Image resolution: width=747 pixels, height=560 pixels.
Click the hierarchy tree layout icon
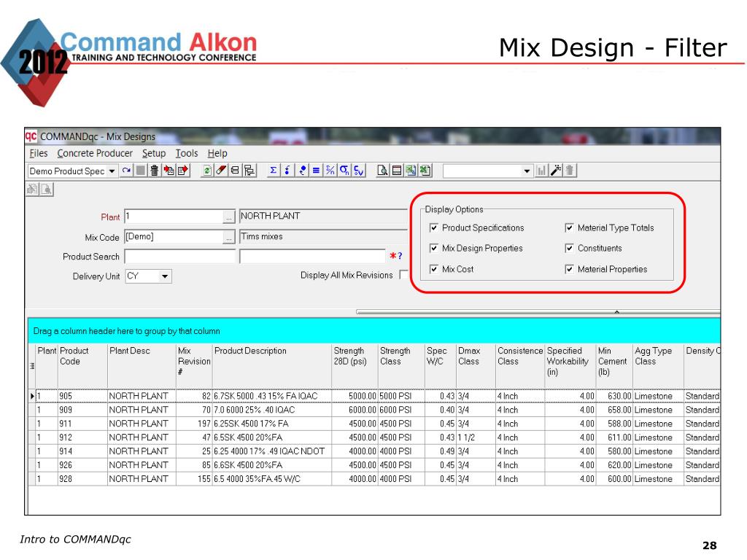tap(249, 171)
